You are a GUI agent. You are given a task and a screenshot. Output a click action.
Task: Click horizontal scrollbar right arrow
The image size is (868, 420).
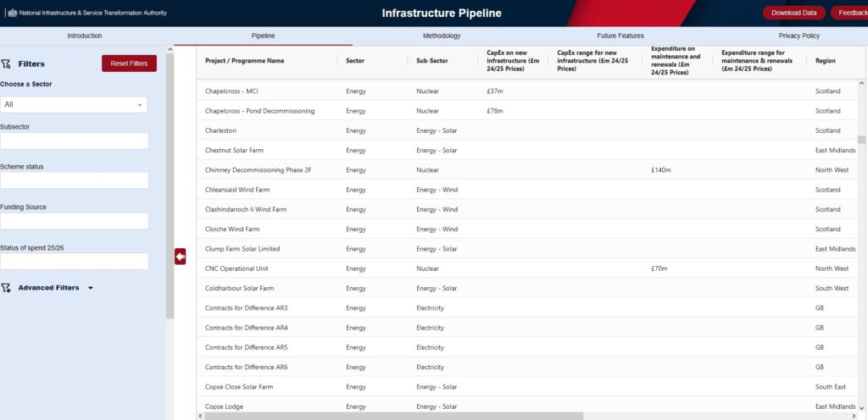pos(854,416)
